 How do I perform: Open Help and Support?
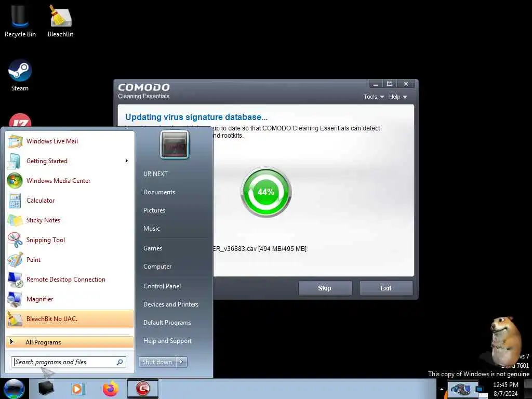(x=167, y=341)
